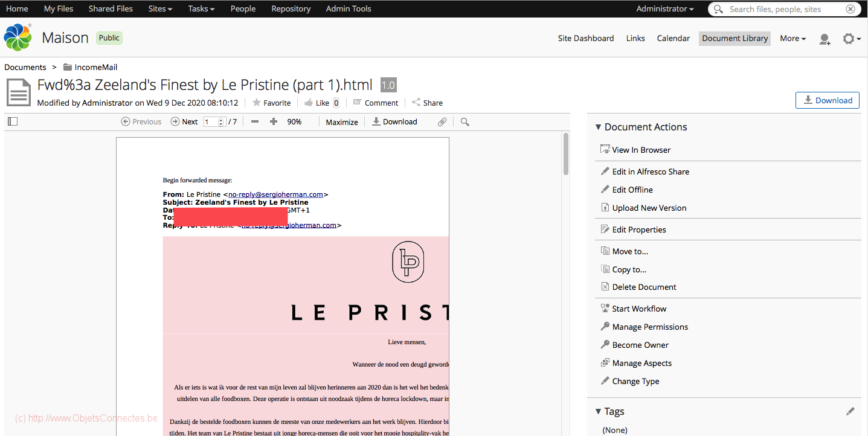Like the document with thumbs-up

click(316, 103)
